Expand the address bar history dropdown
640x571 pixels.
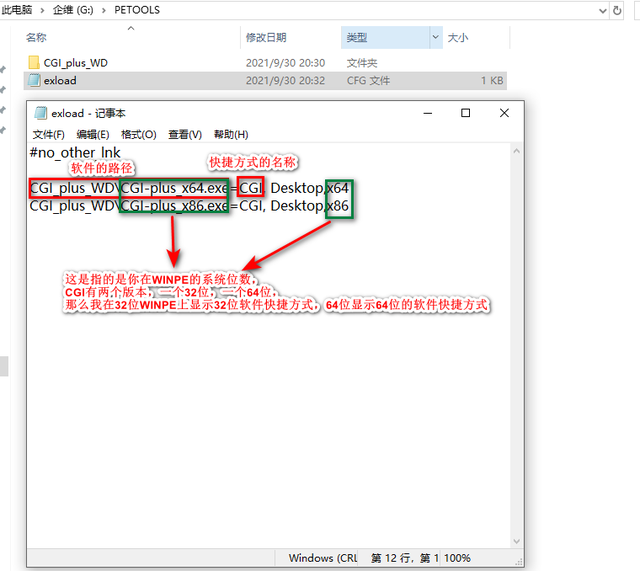(x=602, y=11)
